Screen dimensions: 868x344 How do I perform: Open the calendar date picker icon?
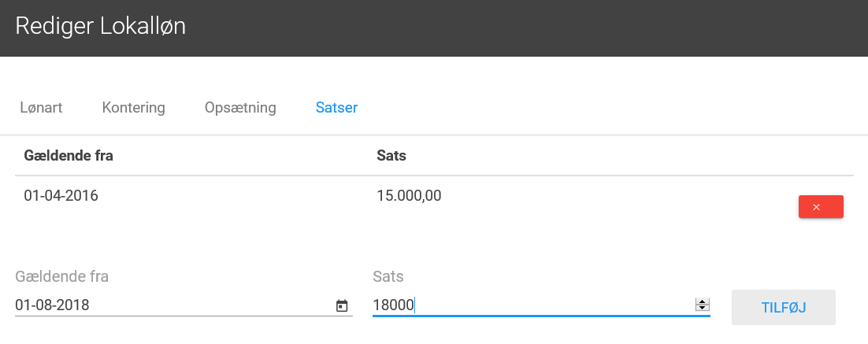pyautogui.click(x=342, y=306)
